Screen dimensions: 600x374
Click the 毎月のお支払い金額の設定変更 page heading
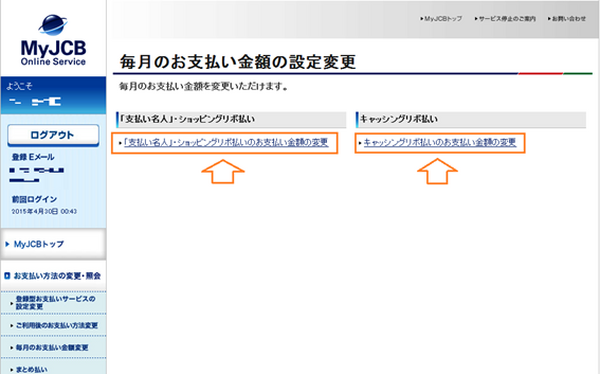(x=238, y=62)
